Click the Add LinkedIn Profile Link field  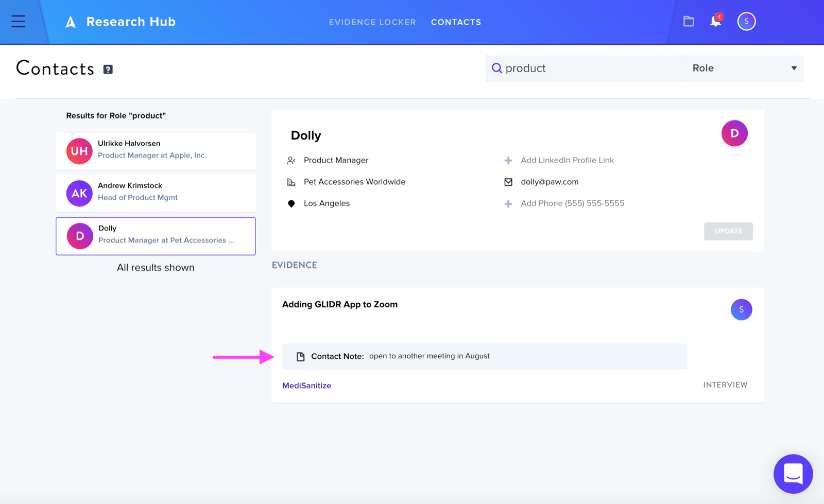pyautogui.click(x=567, y=160)
